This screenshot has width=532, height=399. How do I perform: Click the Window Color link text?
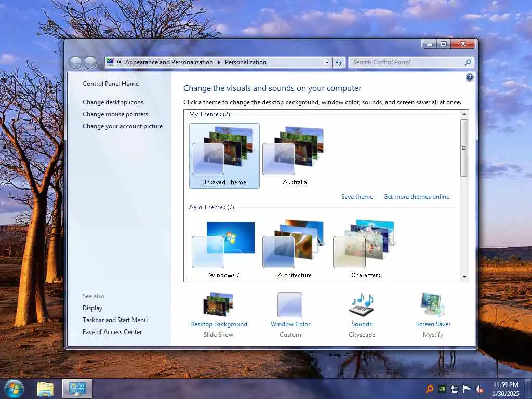coord(290,324)
